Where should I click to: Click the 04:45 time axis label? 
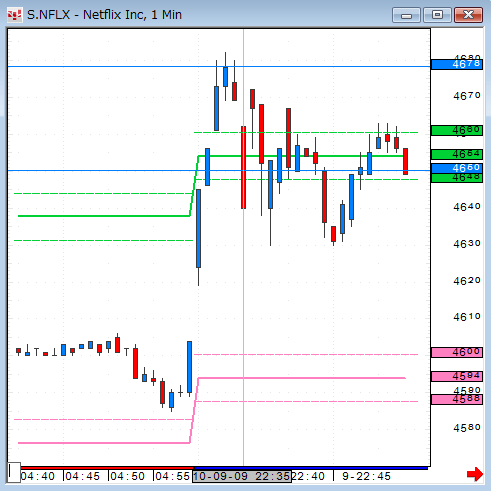click(83, 476)
